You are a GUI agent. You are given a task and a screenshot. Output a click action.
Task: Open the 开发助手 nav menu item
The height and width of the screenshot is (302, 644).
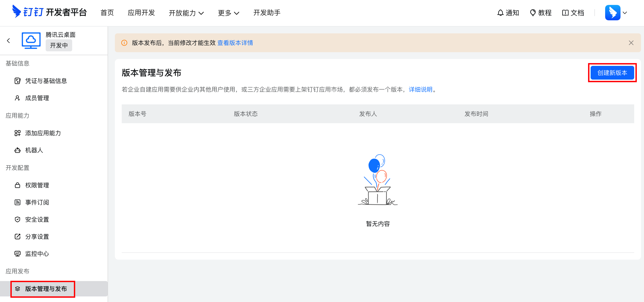pos(267,13)
